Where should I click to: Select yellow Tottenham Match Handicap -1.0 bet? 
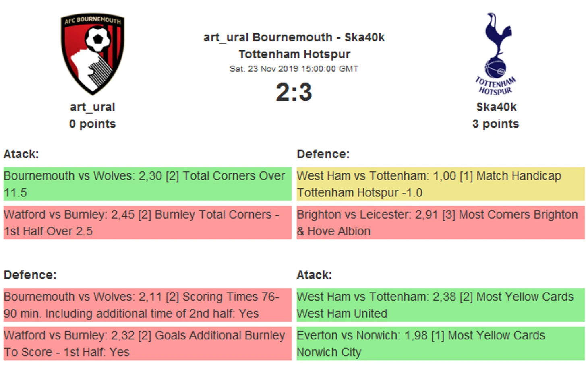point(440,184)
